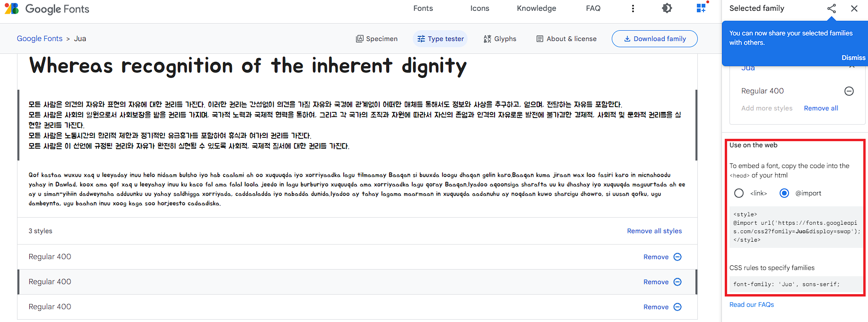This screenshot has height=322, width=868.
Task: Click the shaded middle Regular 400 Remove link
Action: 656,282
